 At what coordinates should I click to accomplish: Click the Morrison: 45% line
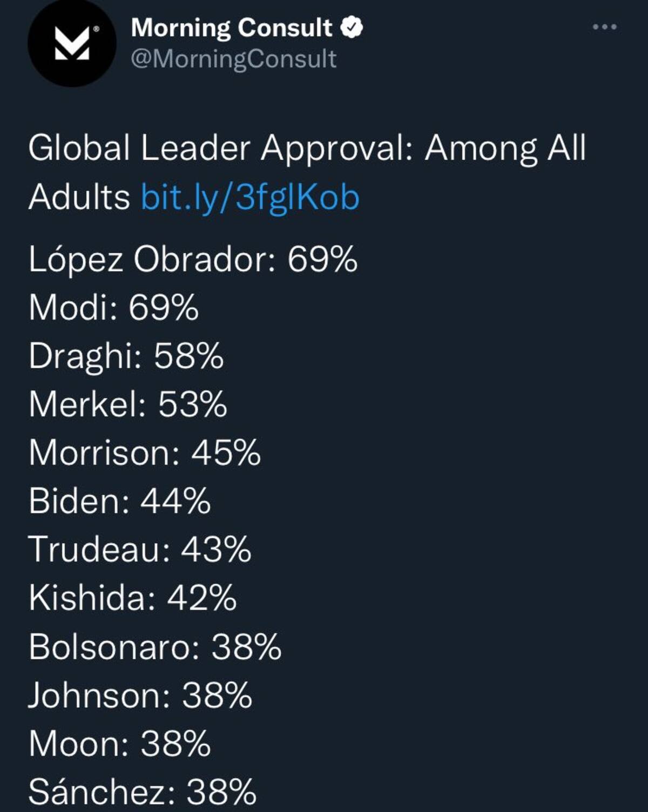click(x=145, y=452)
